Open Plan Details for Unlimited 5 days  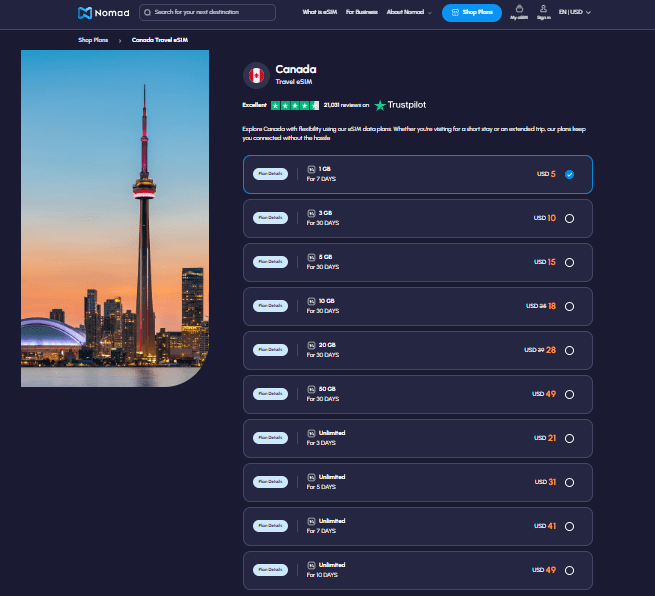coord(270,482)
